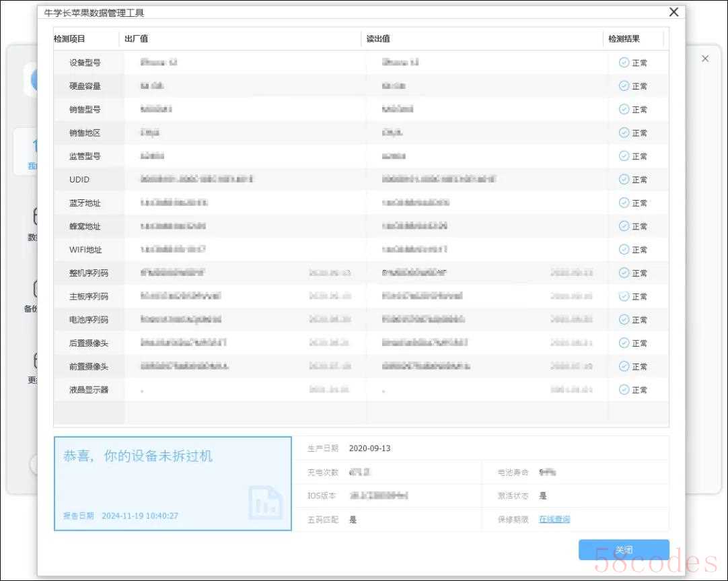Click the 正常 check icon for 设备型号
This screenshot has width=728, height=581.
click(624, 63)
